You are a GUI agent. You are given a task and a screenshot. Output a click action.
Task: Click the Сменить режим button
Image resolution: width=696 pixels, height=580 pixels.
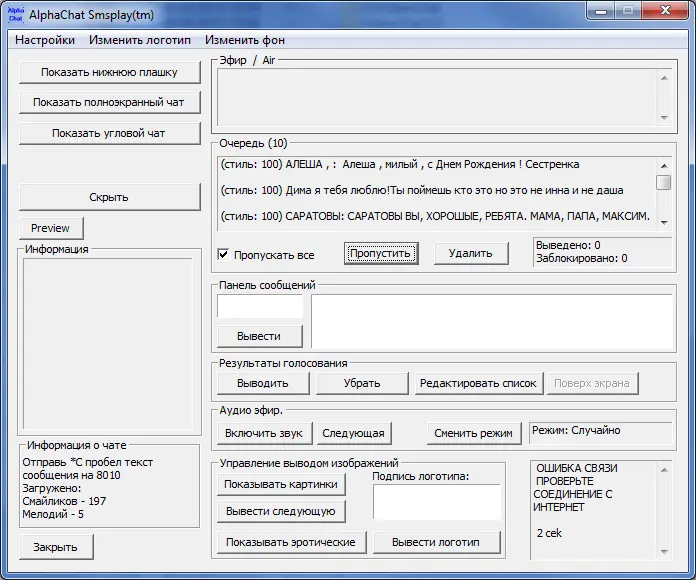[x=474, y=433]
